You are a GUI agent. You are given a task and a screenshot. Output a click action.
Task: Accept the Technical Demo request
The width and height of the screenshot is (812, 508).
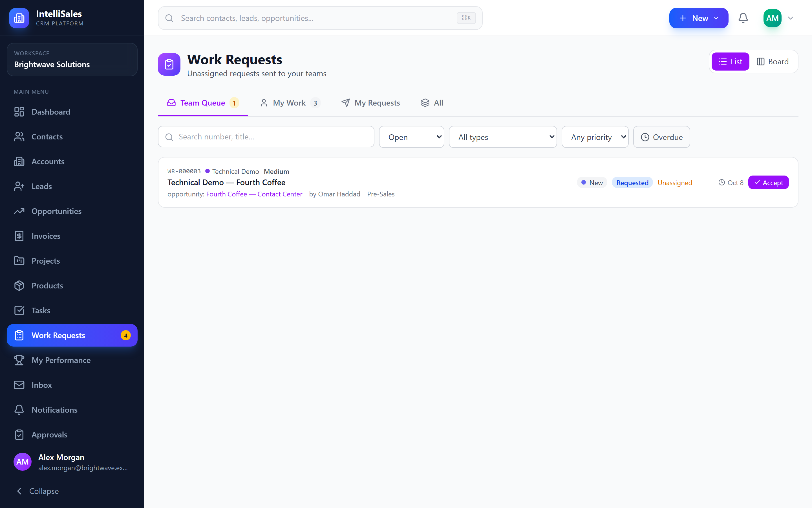click(768, 182)
